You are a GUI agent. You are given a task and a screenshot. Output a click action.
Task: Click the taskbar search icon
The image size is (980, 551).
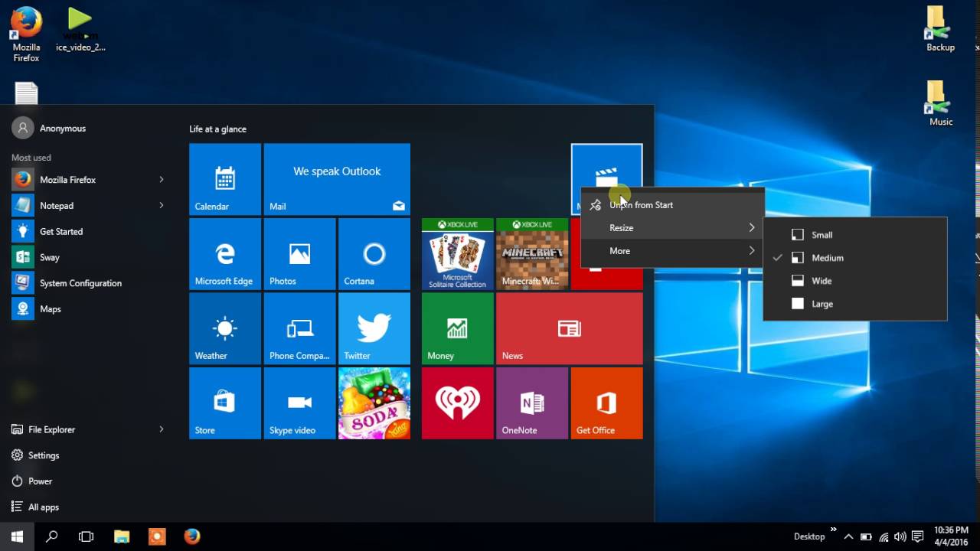51,536
